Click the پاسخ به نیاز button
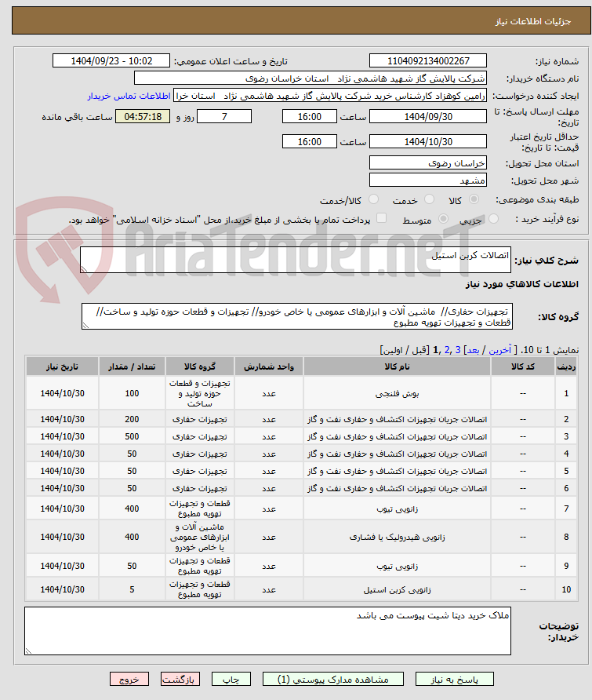 pyautogui.click(x=454, y=679)
